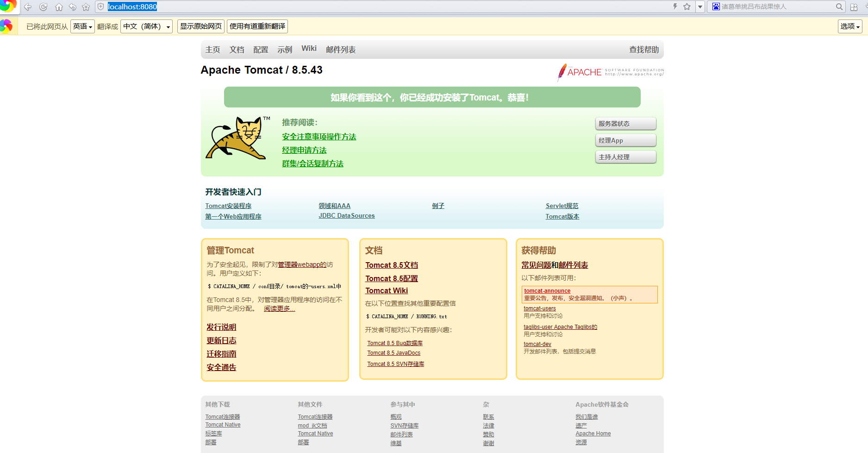The height and width of the screenshot is (453, 868).
Task: Open the 常见问题和邮件列表 link
Action: (555, 265)
